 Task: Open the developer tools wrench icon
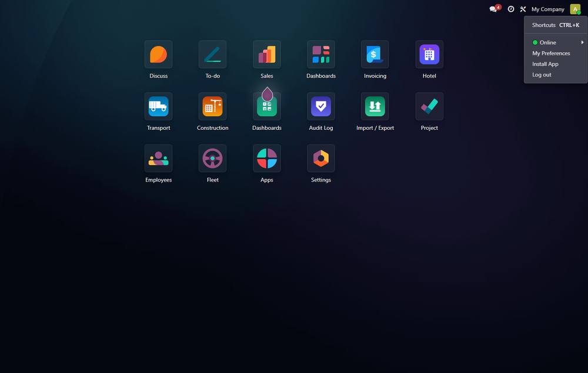[x=523, y=9]
